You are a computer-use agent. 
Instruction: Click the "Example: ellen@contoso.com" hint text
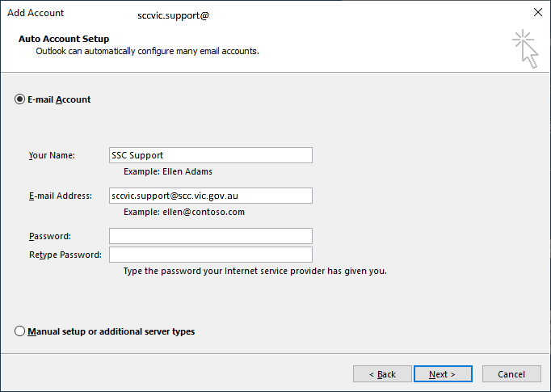(183, 212)
